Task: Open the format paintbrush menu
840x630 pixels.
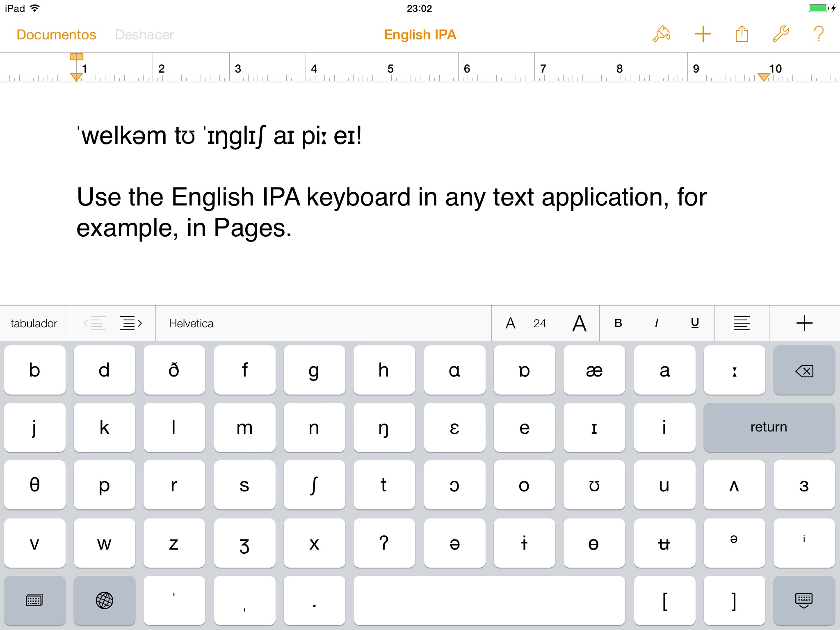Action: coord(662,34)
